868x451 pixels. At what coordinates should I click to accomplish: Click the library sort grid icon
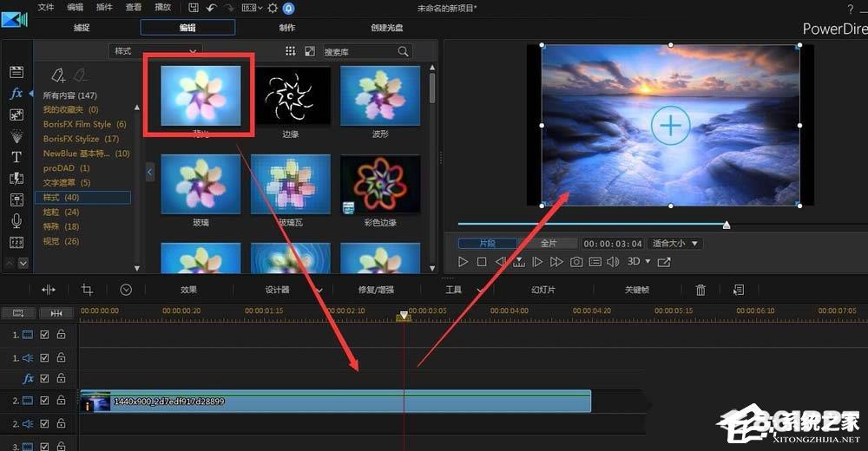tap(290, 51)
